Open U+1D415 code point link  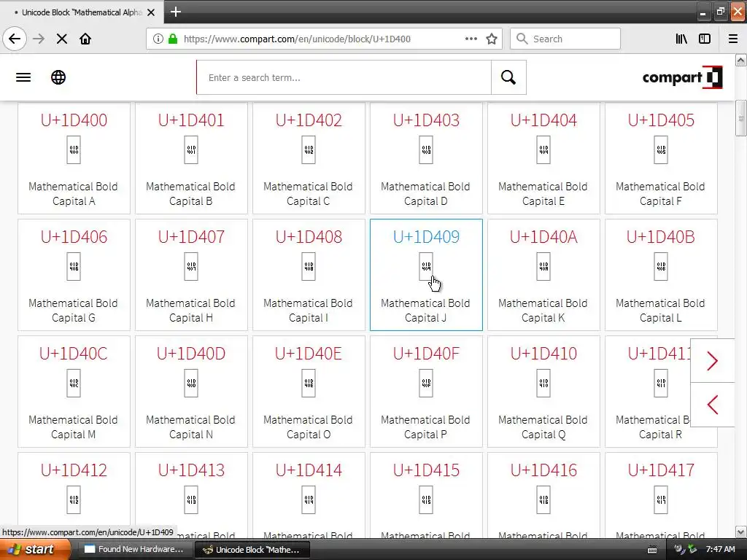pos(426,470)
